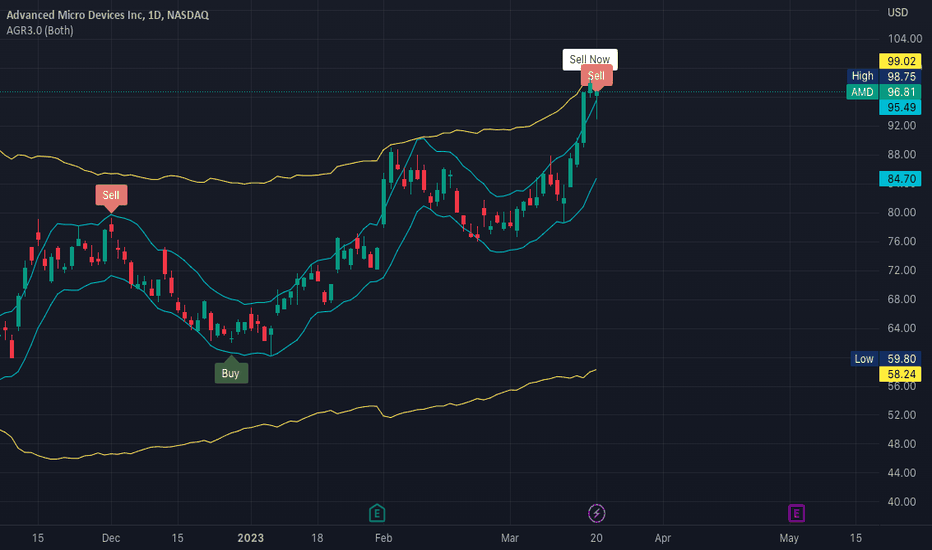Click the Low 59.80 price label

[x=886, y=359]
